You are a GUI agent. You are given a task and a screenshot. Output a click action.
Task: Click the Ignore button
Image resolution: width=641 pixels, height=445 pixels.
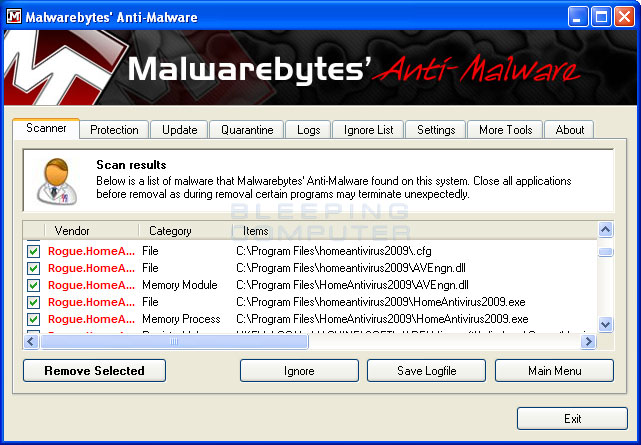[299, 371]
